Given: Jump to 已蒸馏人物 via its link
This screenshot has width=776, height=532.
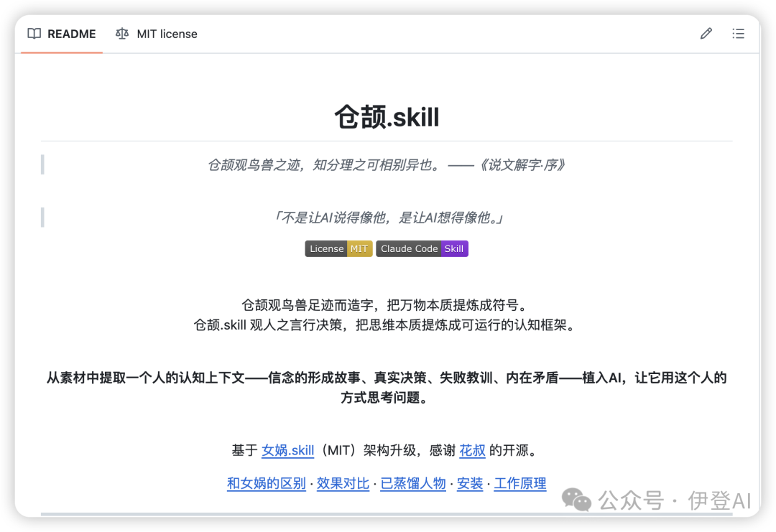Looking at the screenshot, I should 412,484.
